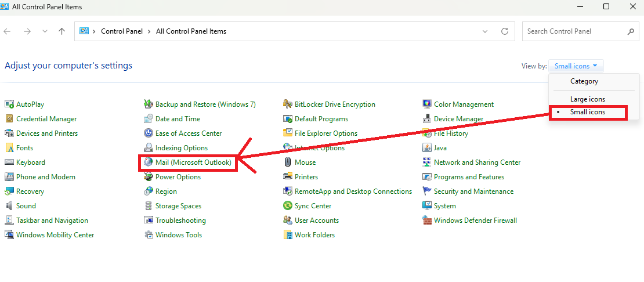Click the Mail (Microsoft Outlook) icon
This screenshot has height=282, width=644.
pos(149,162)
